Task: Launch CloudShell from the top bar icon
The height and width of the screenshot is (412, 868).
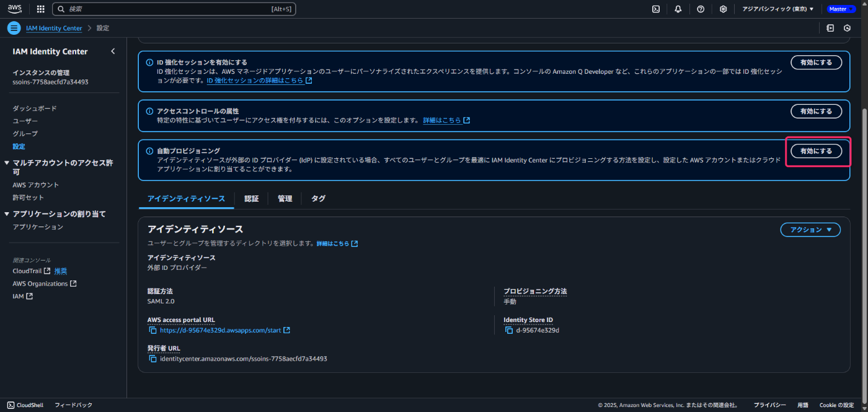Action: tap(656, 9)
